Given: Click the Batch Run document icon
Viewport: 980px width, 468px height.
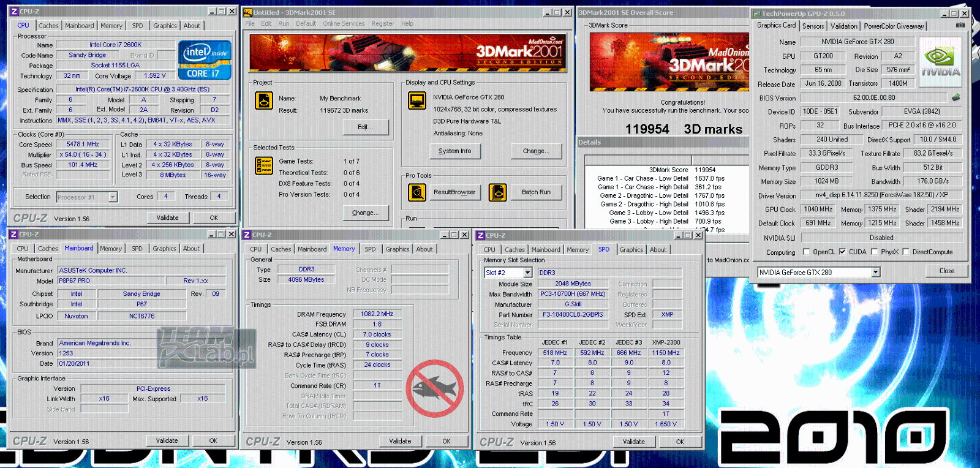Looking at the screenshot, I should (497, 192).
